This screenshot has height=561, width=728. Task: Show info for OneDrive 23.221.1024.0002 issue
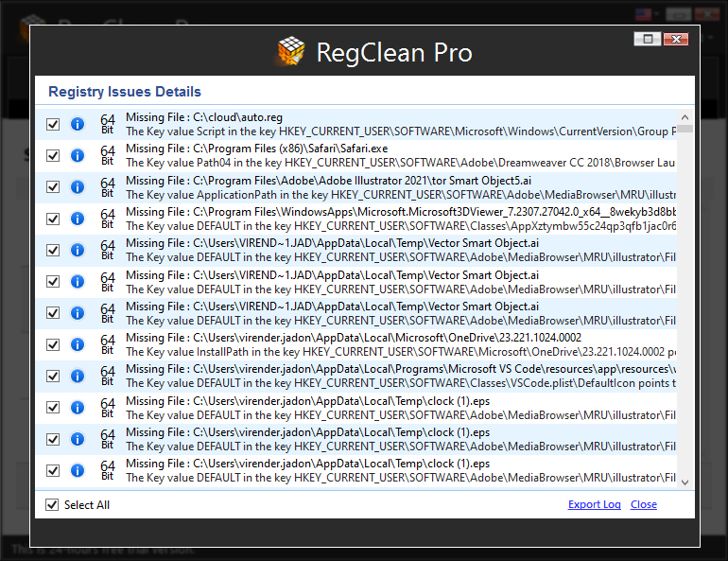(78, 344)
